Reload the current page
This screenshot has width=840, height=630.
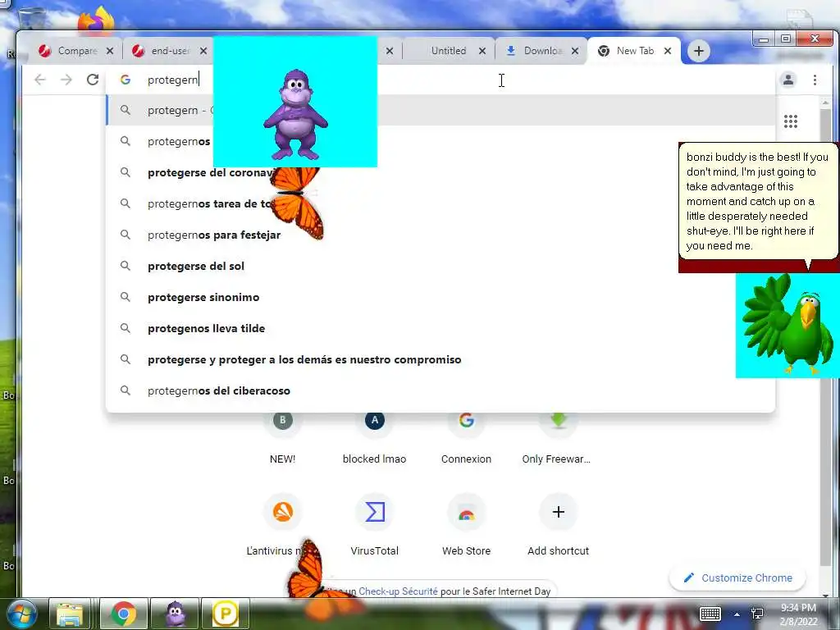click(x=93, y=80)
